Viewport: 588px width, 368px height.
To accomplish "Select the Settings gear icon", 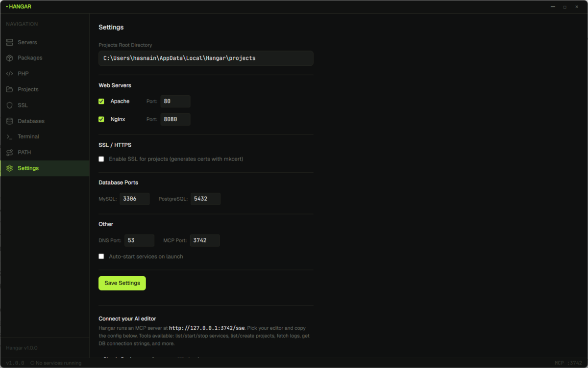I will click(9, 168).
